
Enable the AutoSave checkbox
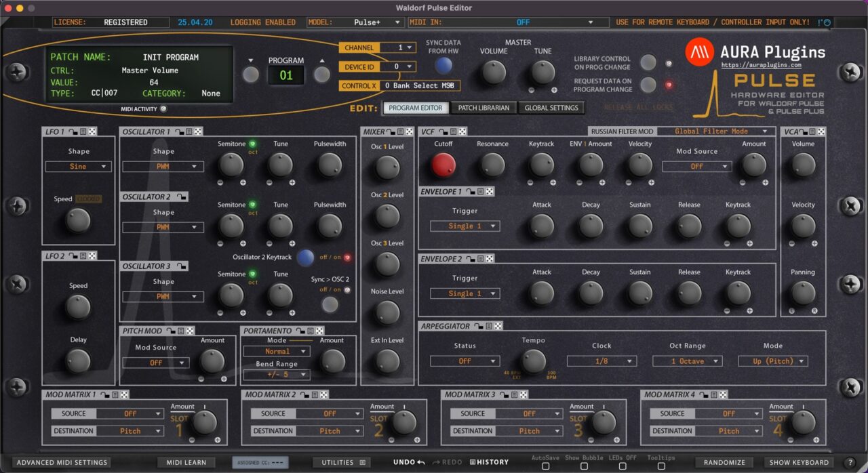coord(545,466)
